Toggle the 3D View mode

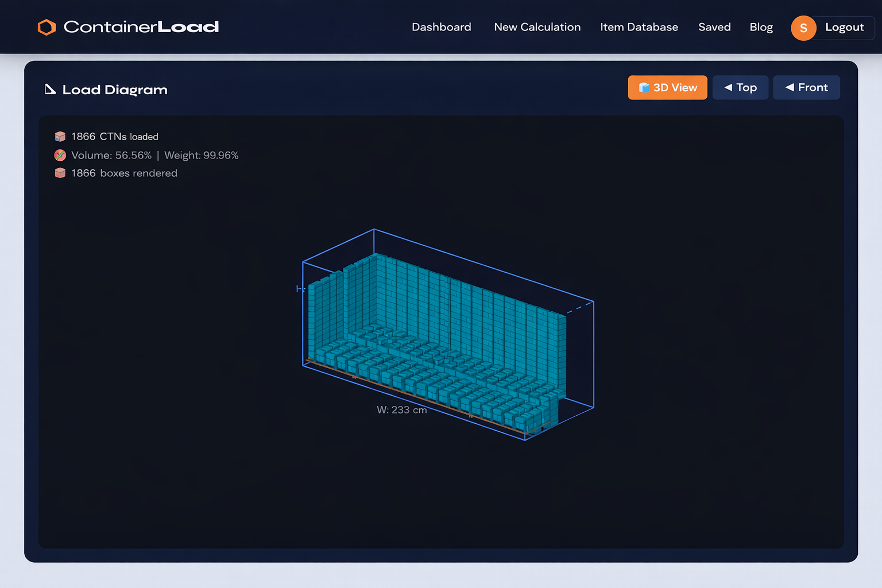[667, 87]
